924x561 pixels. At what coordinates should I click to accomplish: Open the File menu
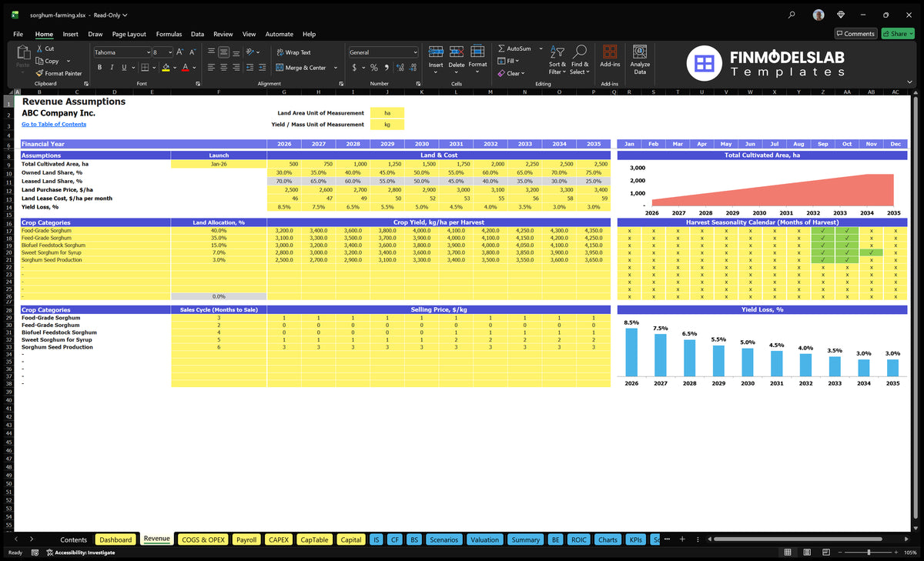[18, 34]
